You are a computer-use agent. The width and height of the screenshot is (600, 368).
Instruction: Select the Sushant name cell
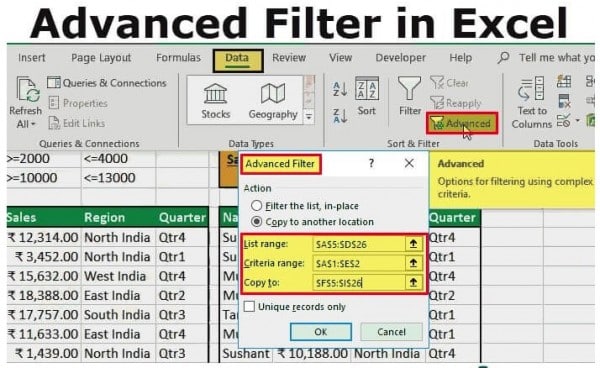click(x=246, y=353)
